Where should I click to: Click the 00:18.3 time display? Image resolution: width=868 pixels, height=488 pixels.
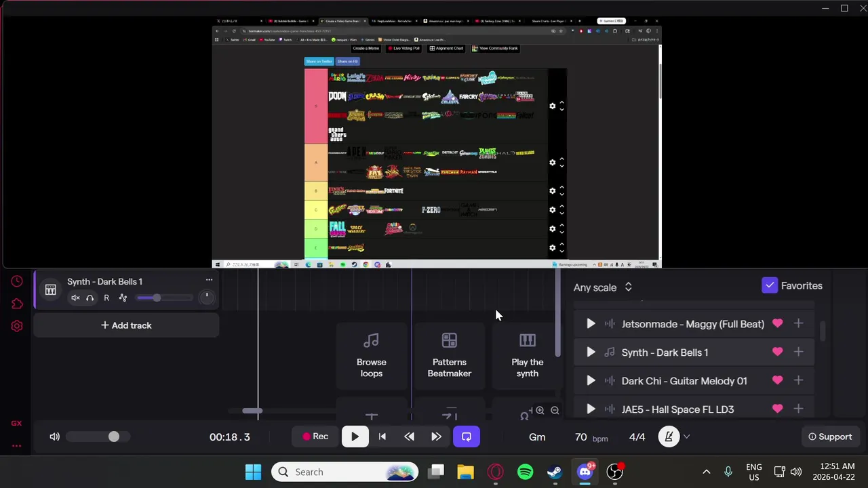click(x=229, y=437)
